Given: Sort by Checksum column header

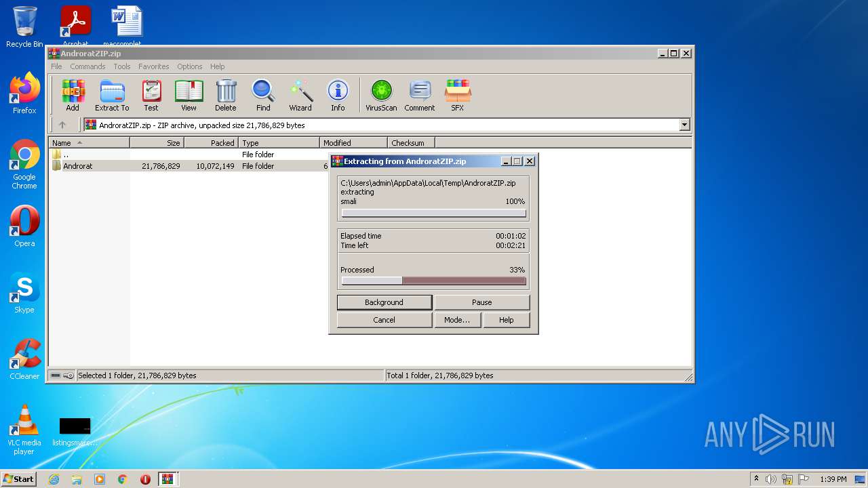Looking at the screenshot, I should coord(411,143).
